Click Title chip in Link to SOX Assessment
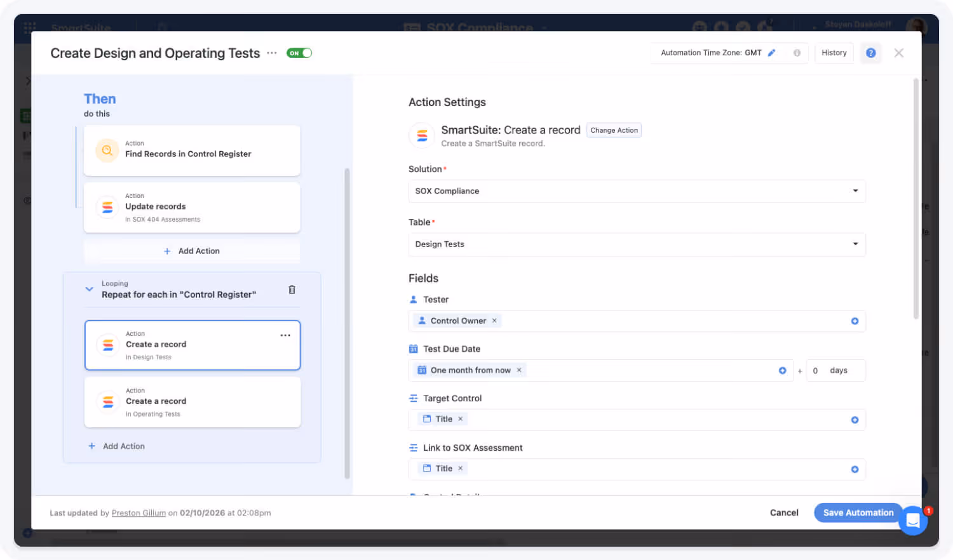 443,469
